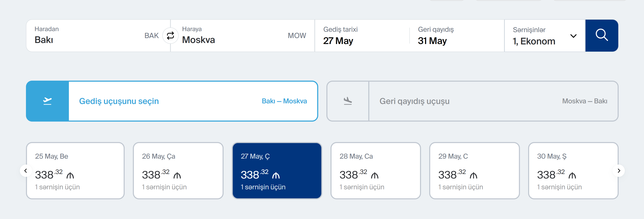The height and width of the screenshot is (219, 644).
Task: Click the departing plane icon
Action: pyautogui.click(x=47, y=101)
